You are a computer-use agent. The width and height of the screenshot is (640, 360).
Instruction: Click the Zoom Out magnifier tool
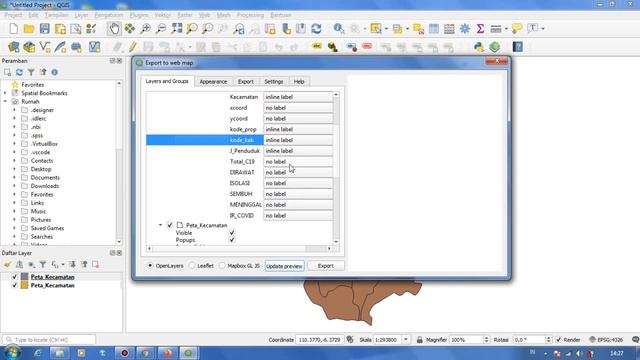pos(161,29)
